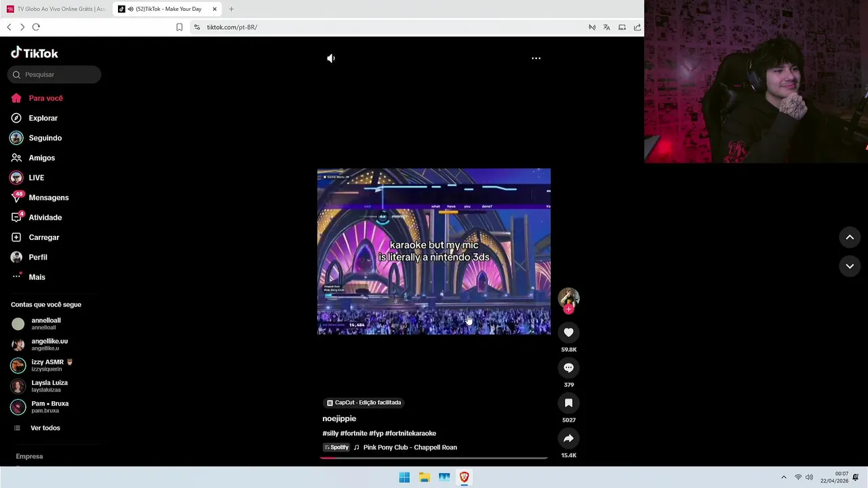Click the #fortnitekaraoke hashtag

click(410, 434)
